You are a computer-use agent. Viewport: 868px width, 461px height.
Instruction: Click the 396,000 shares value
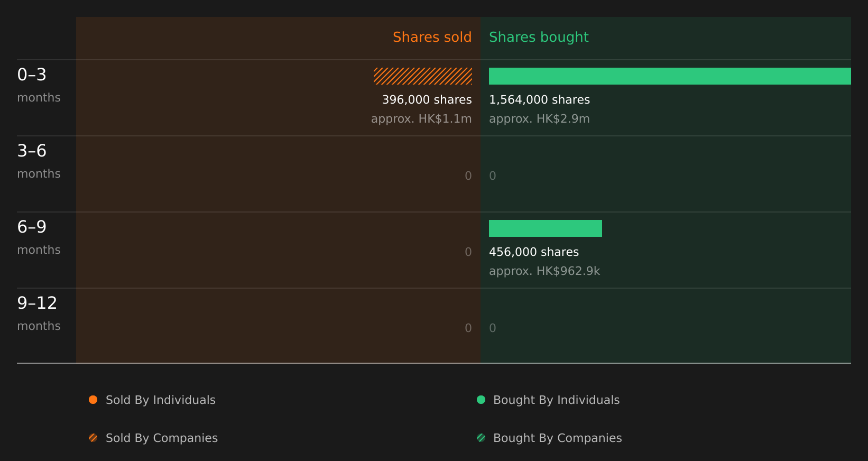click(x=427, y=99)
